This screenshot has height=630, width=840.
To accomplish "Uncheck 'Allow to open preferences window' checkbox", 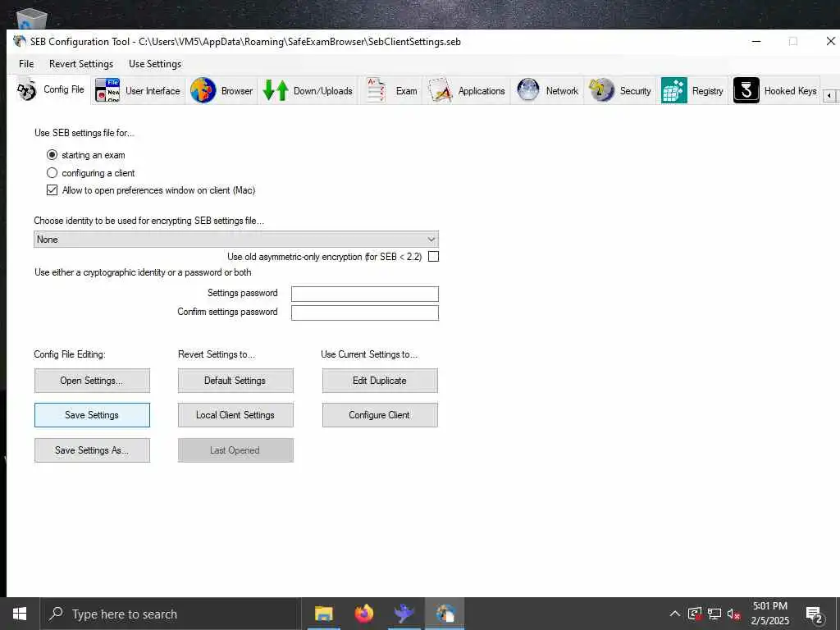I will (52, 190).
